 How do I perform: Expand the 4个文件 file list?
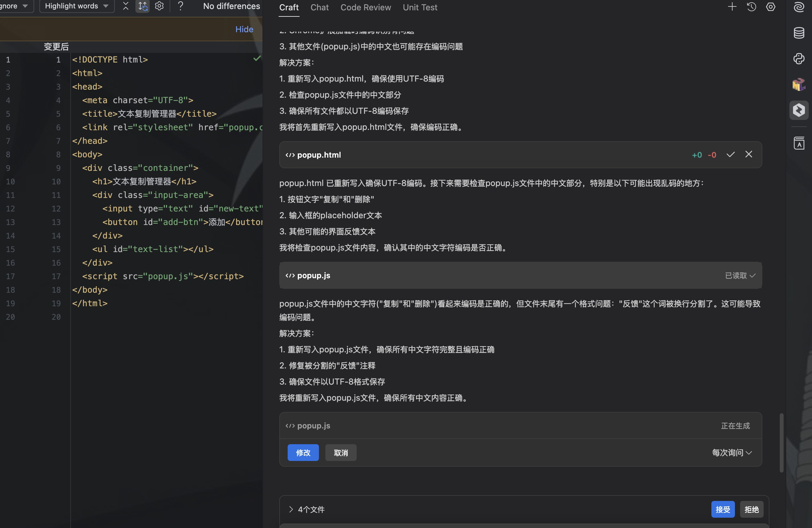291,509
